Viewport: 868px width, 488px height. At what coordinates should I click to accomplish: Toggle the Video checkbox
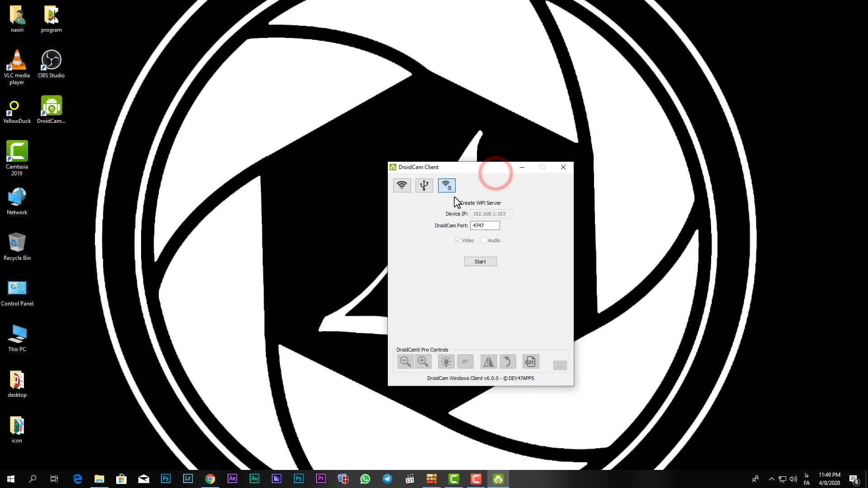[x=458, y=240]
